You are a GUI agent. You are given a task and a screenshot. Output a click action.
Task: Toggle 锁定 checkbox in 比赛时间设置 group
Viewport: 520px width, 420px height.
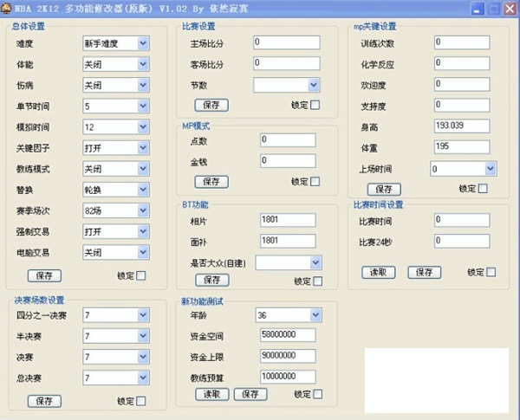pos(491,272)
